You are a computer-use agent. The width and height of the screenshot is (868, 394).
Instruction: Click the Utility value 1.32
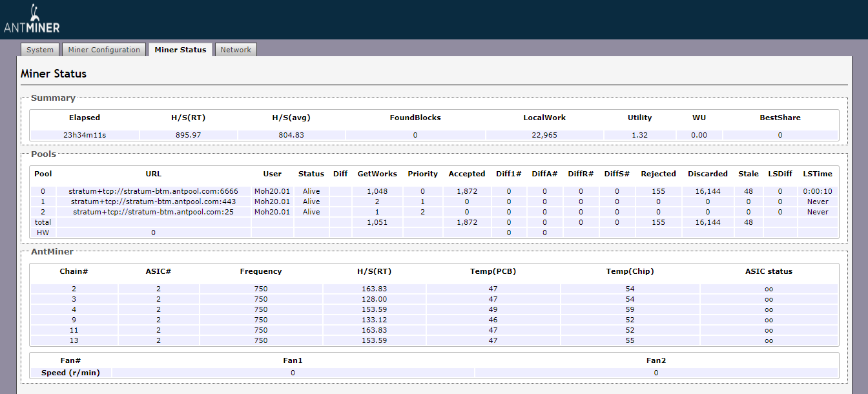[639, 135]
